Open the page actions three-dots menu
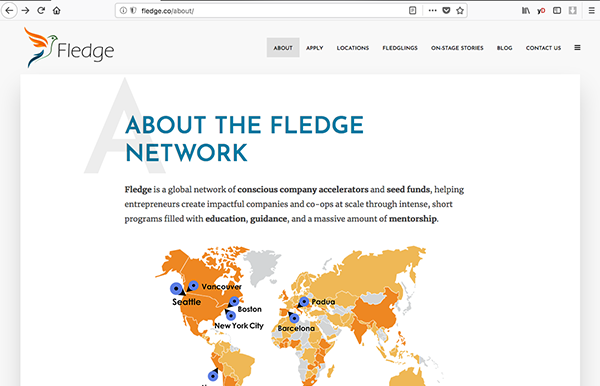This screenshot has height=386, width=600. click(432, 11)
